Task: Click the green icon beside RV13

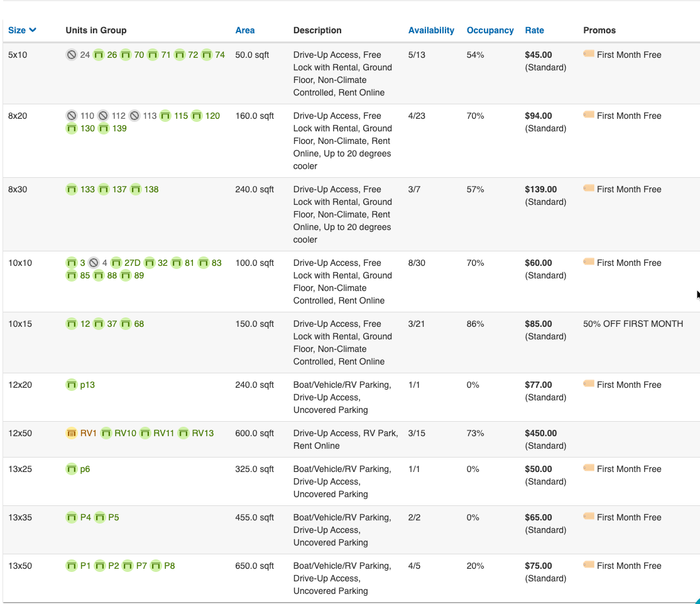Action: [x=183, y=433]
